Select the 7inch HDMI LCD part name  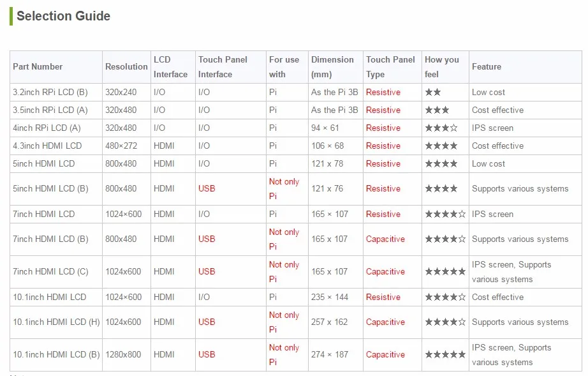click(x=44, y=214)
